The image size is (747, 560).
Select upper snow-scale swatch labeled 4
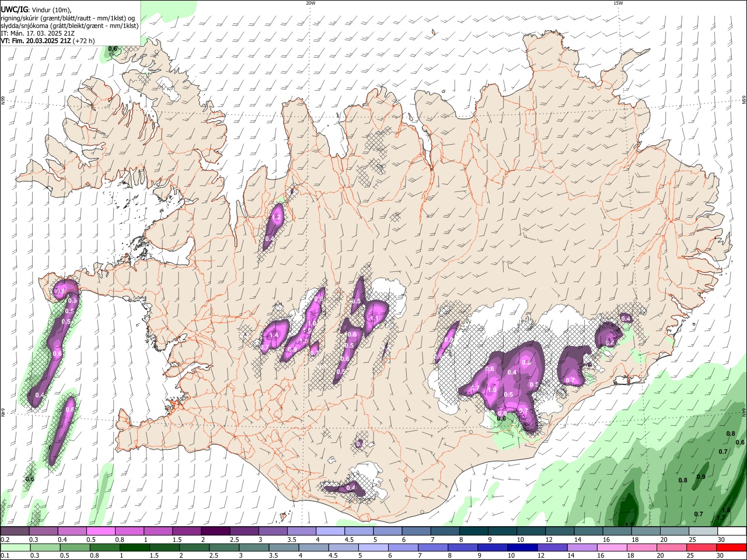coord(330,531)
